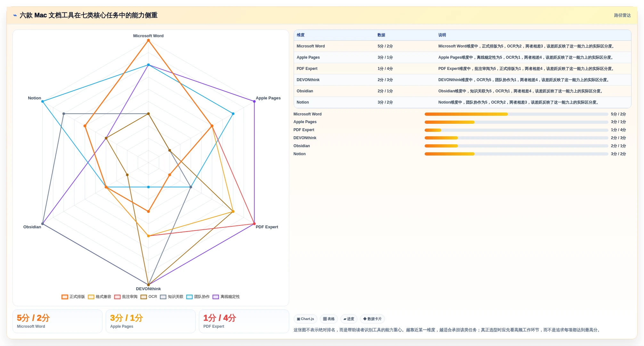
Task: Select the Apple Pages table row name
Action: pyautogui.click(x=308, y=57)
